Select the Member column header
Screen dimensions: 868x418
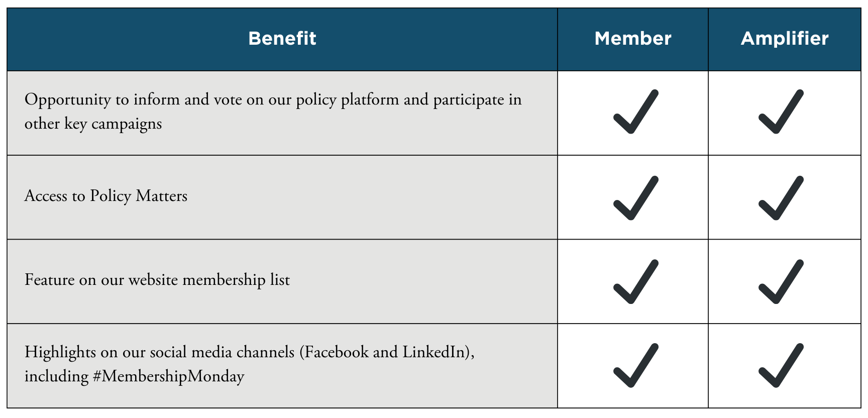633,39
